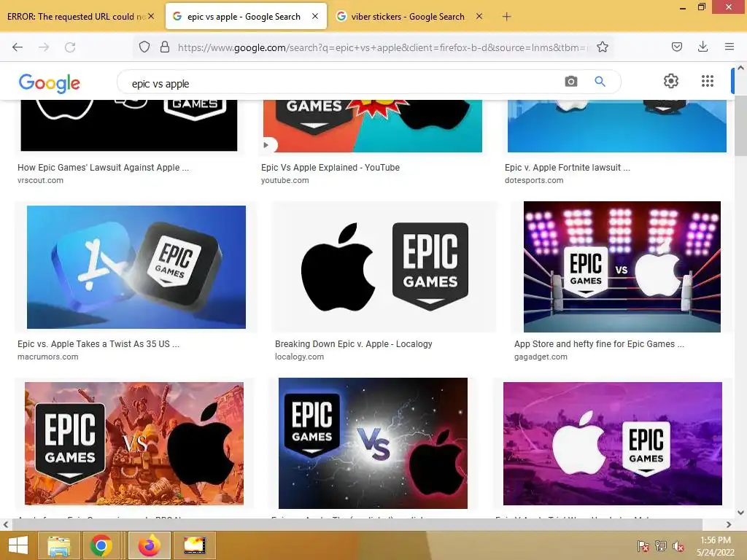Image resolution: width=747 pixels, height=560 pixels.
Task: Open the Google apps grid
Action: pyautogui.click(x=708, y=81)
